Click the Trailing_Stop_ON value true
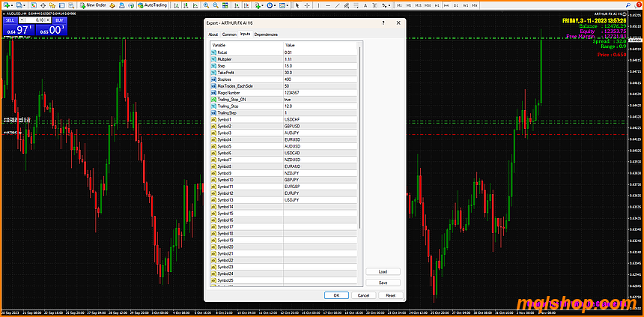Screen dimensions: 644x317 pyautogui.click(x=320, y=100)
